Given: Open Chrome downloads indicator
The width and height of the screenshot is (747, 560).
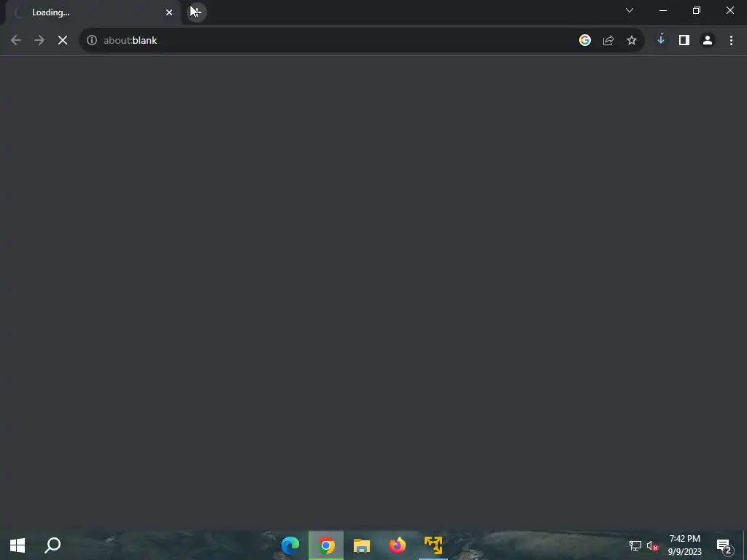Looking at the screenshot, I should coord(661,40).
